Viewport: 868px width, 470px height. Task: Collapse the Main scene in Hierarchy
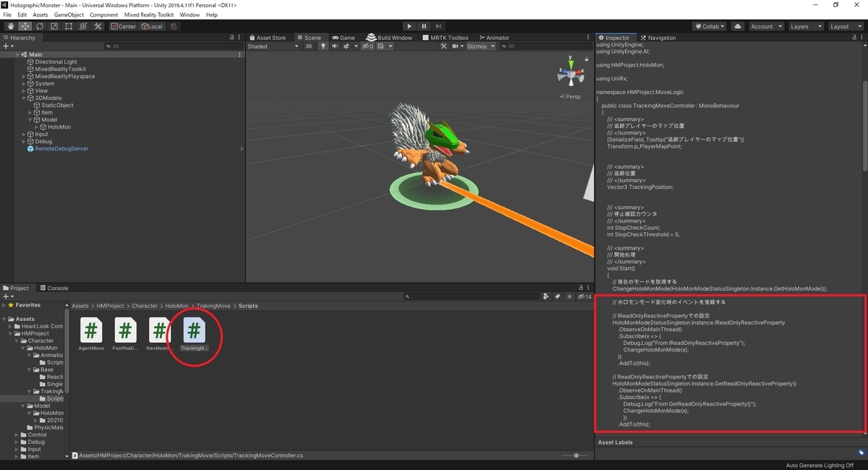click(x=17, y=55)
